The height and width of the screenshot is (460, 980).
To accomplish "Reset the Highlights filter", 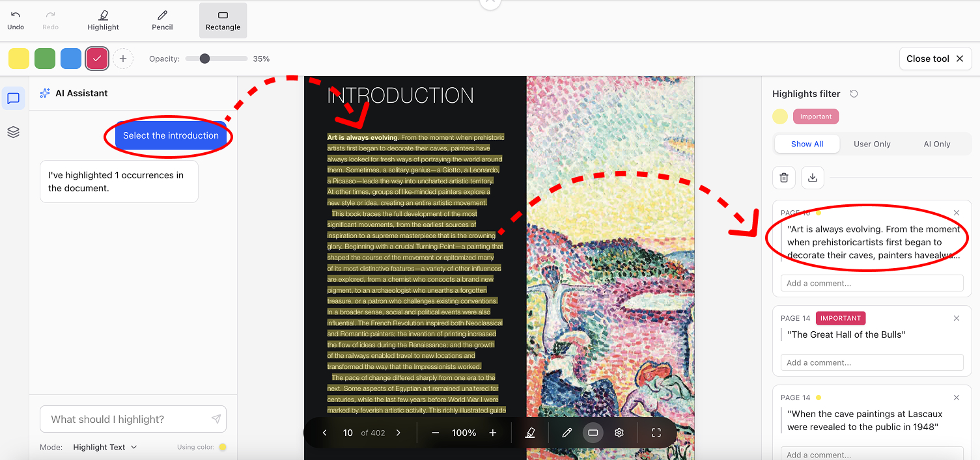I will (854, 94).
